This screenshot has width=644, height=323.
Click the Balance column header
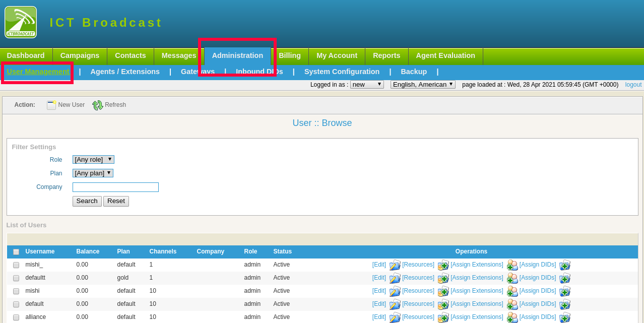point(88,251)
